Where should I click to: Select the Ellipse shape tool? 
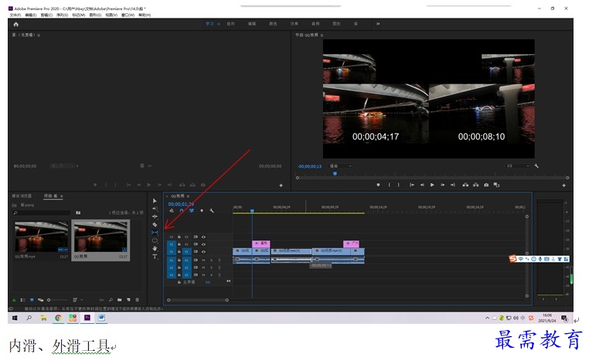coord(155,240)
